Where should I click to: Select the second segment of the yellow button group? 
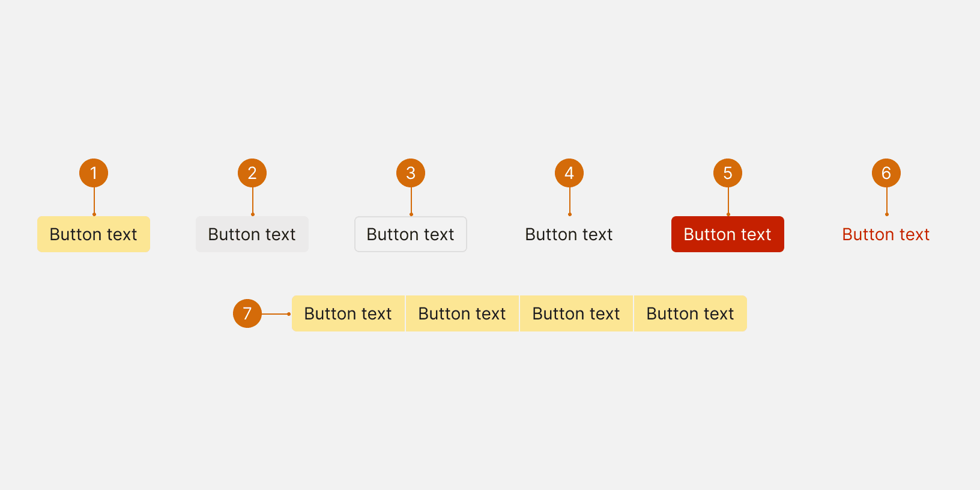[x=462, y=313]
